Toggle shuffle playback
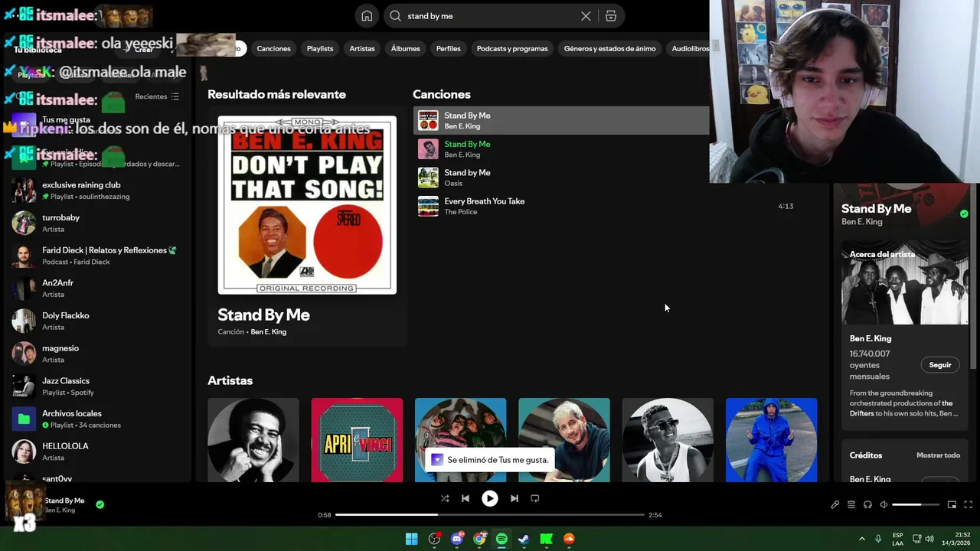 [x=445, y=498]
